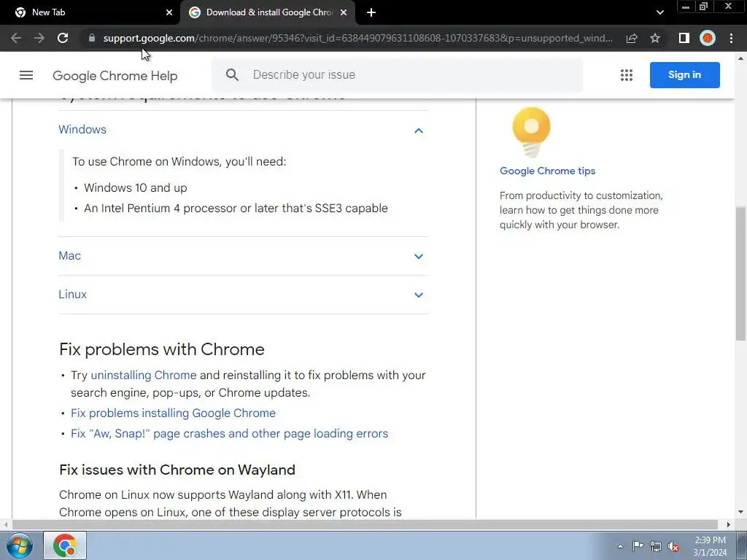
Task: Open Fix Aw, Snap! page crashes link
Action: click(x=229, y=433)
